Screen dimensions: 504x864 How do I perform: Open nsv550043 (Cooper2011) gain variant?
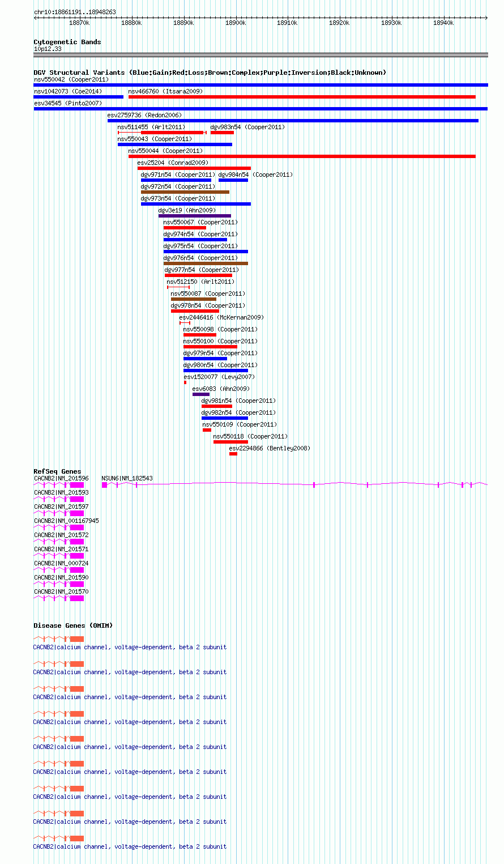coord(175,144)
